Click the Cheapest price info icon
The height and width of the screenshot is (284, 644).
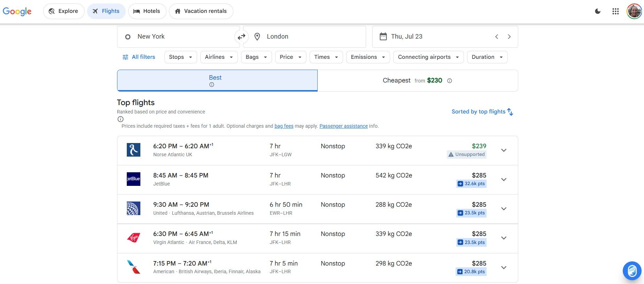450,81
